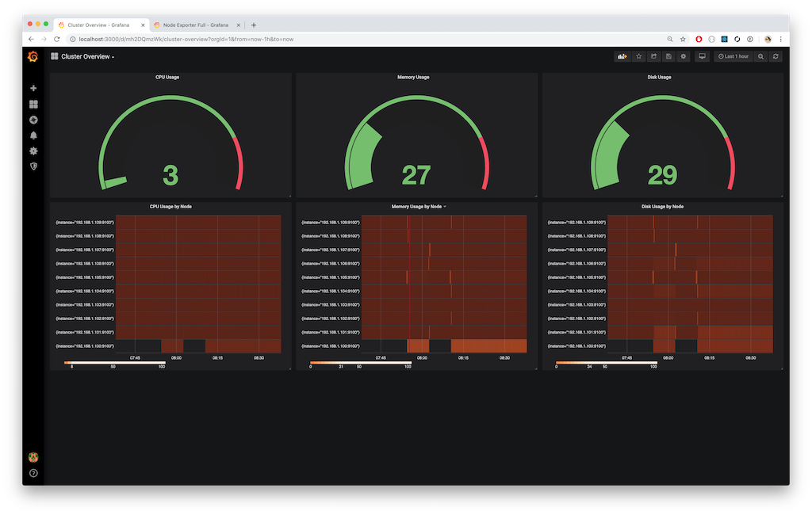
Task: Open the Help question mark icon
Action: 33,473
